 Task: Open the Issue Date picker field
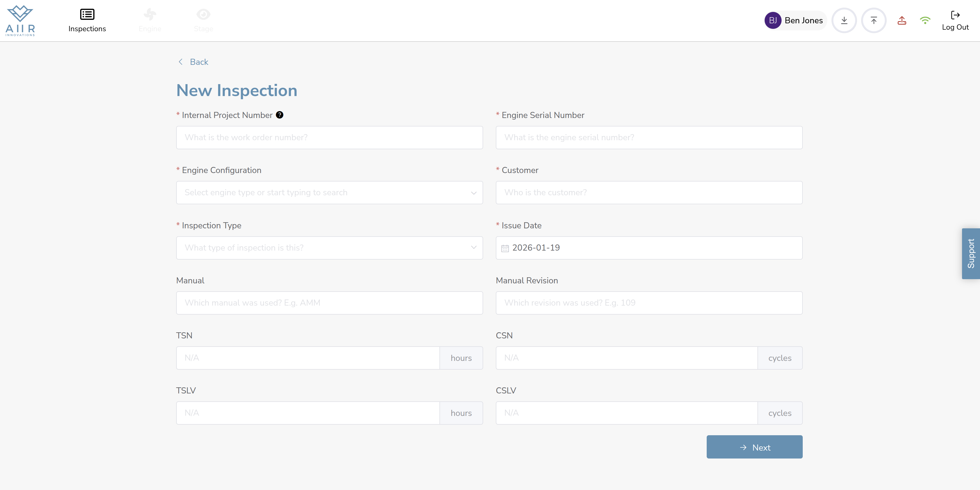649,248
